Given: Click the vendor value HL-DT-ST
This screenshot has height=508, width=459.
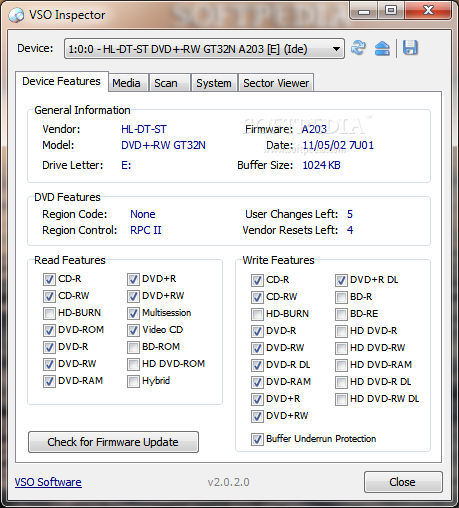Looking at the screenshot, I should (x=144, y=129).
